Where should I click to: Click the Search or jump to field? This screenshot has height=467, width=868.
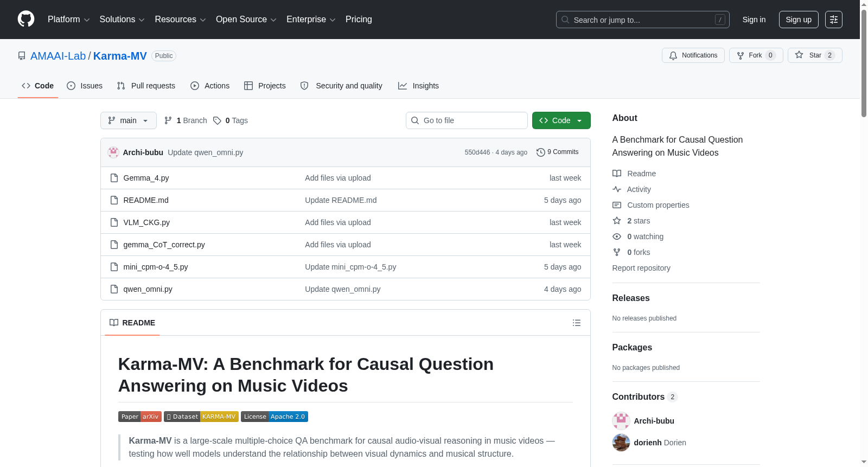[643, 20]
